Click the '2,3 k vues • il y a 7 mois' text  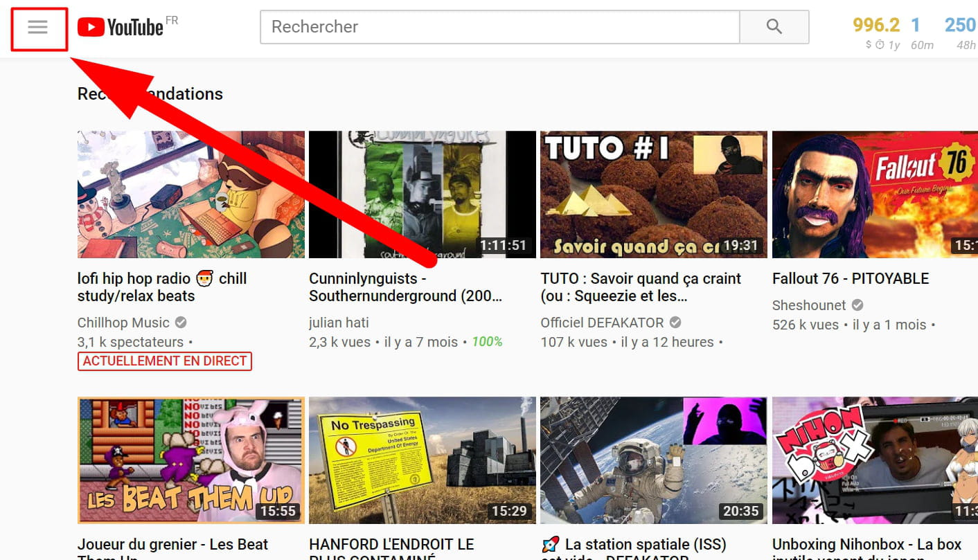[383, 342]
